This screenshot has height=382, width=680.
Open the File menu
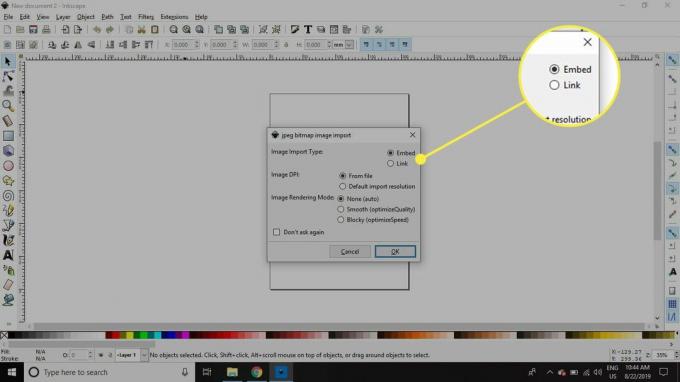pos(8,17)
